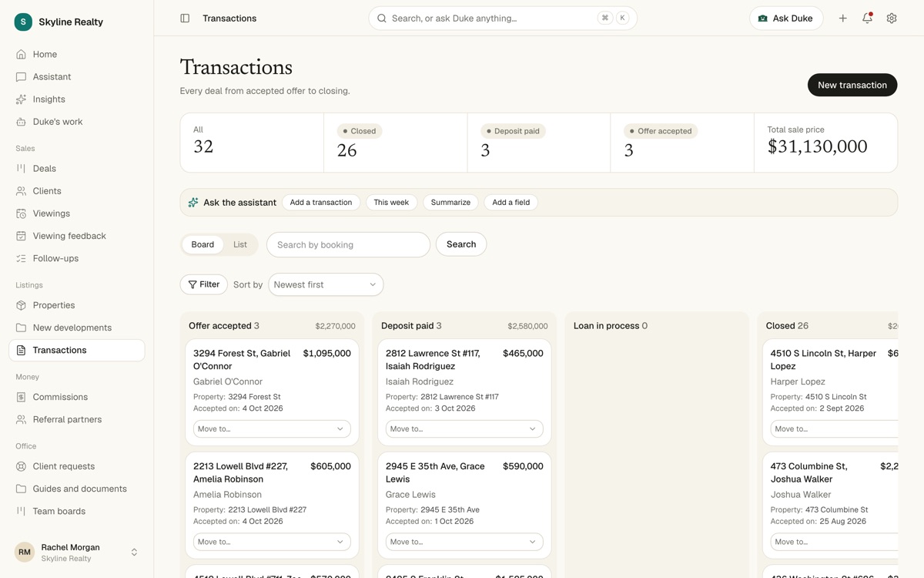Open the Isaiah Rodriguez transaction card title
The height and width of the screenshot is (578, 924).
433,360
